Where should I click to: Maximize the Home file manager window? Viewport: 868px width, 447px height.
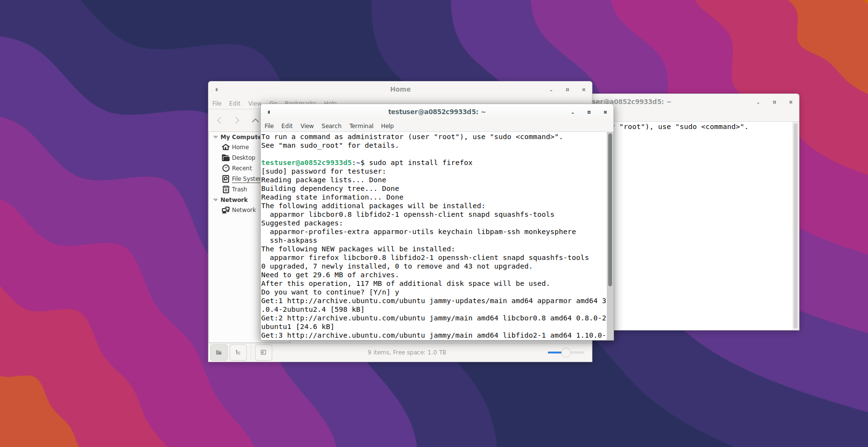[567, 90]
